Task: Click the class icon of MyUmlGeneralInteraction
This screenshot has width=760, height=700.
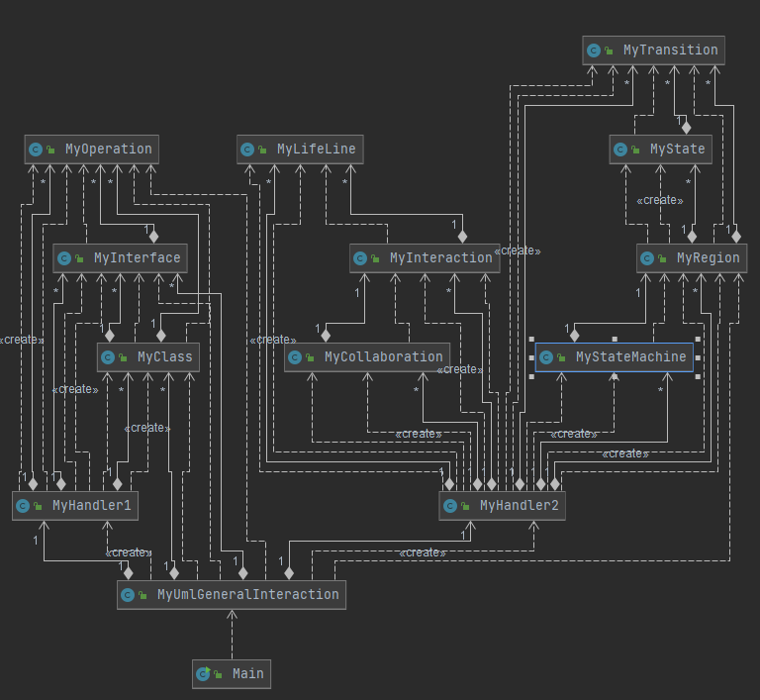Action: 128,595
